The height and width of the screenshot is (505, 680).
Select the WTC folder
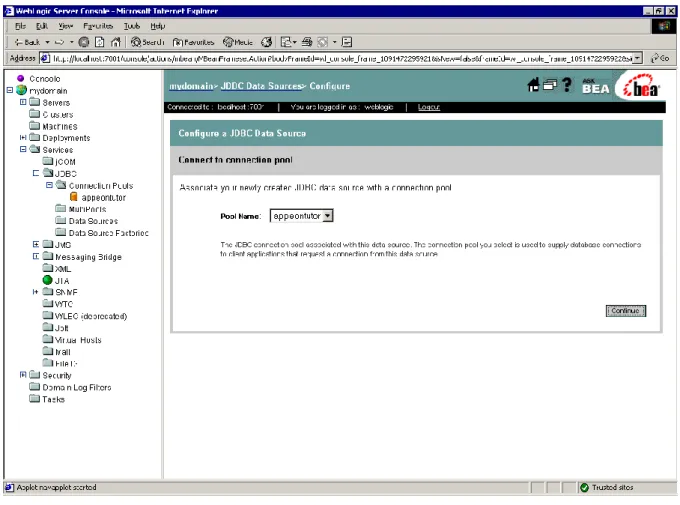[x=64, y=304]
